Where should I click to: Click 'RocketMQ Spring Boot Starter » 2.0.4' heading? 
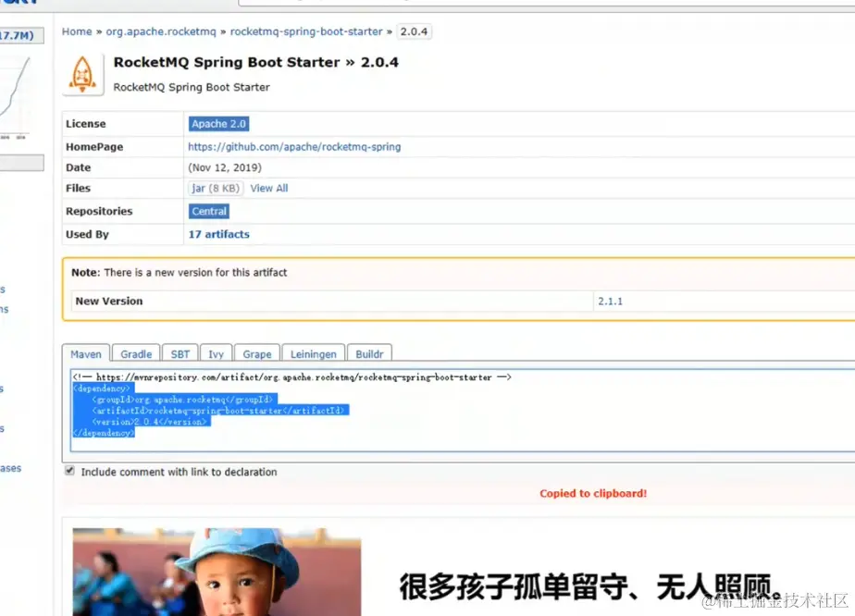point(255,62)
